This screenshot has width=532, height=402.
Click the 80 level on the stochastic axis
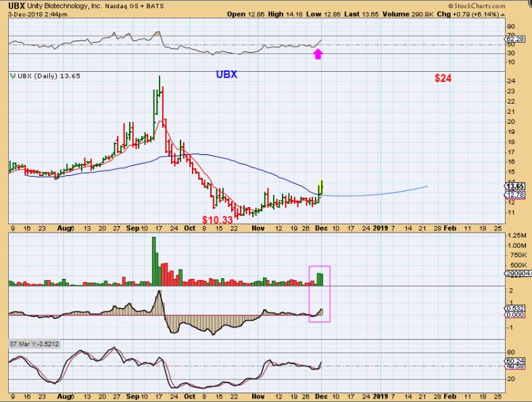(x=511, y=353)
